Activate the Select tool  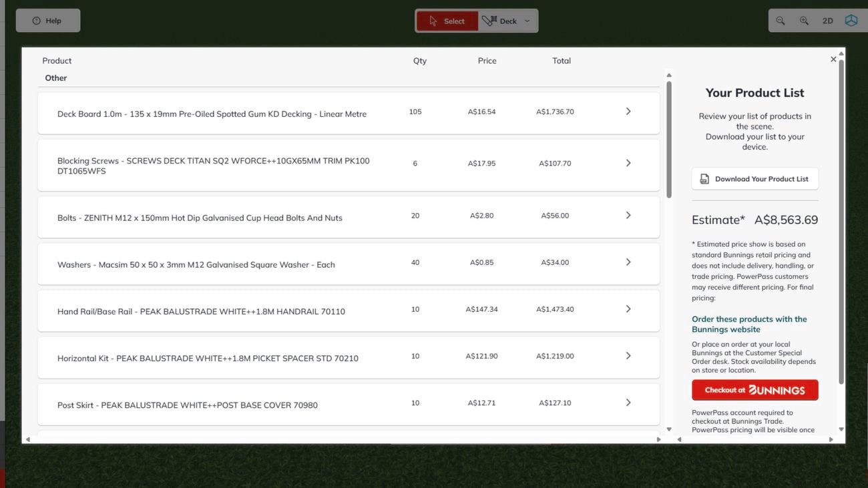pos(447,21)
